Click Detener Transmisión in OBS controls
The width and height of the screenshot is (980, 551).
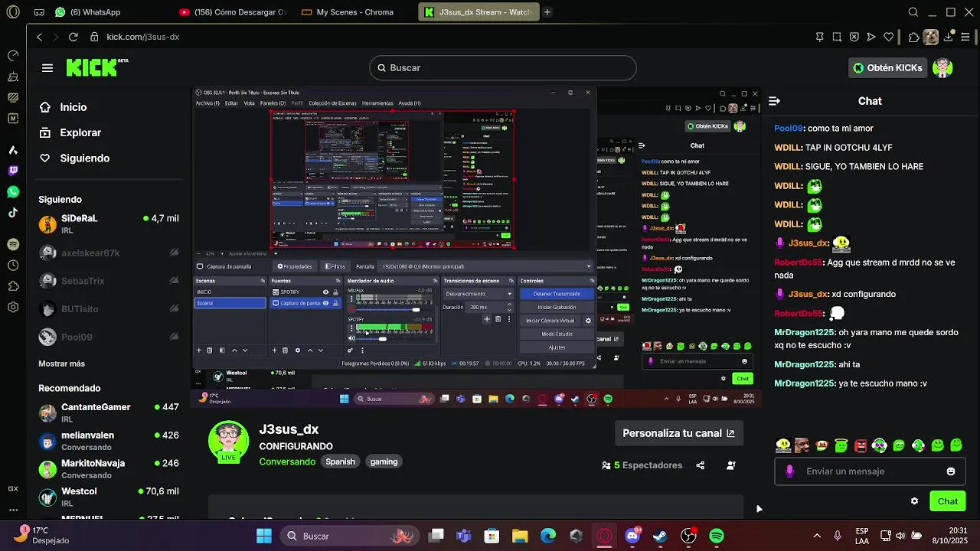tap(557, 294)
